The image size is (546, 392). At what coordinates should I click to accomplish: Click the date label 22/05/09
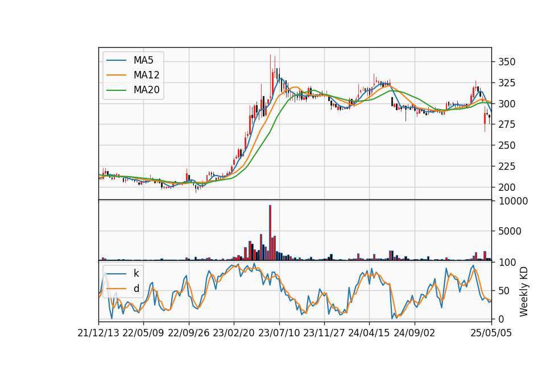click(143, 333)
